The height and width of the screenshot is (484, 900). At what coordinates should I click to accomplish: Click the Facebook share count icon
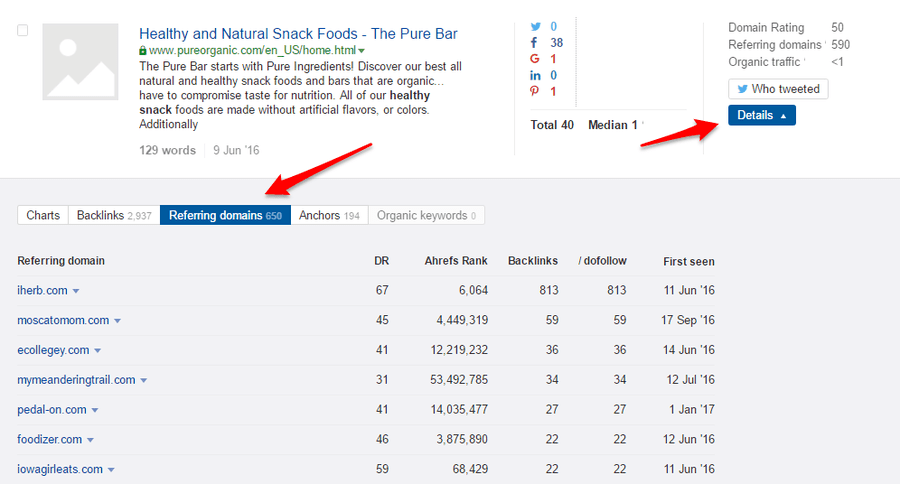(535, 43)
